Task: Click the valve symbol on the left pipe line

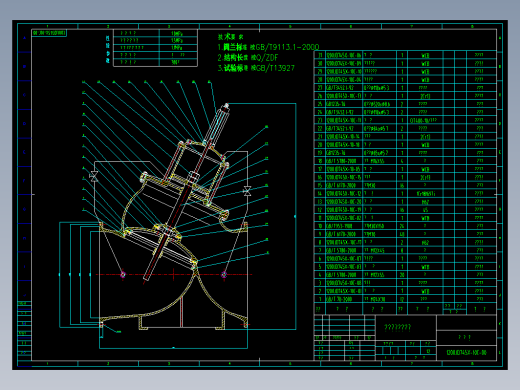Action: coord(94,176)
